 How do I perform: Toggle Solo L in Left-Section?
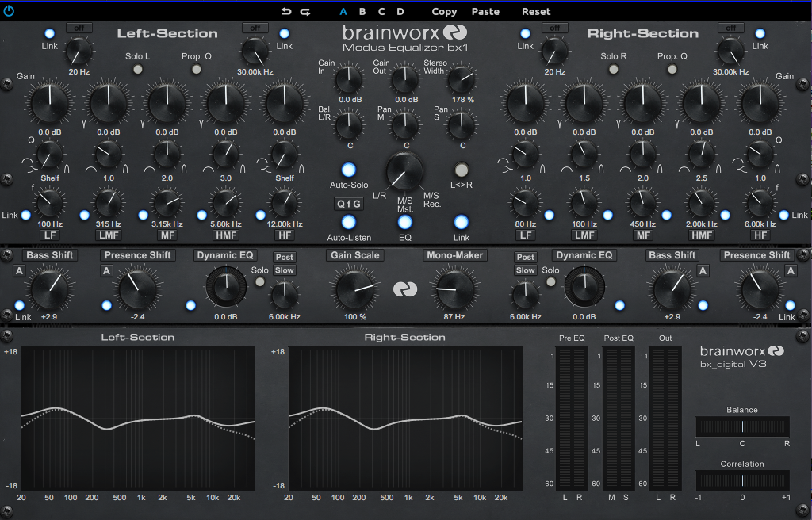click(x=138, y=69)
